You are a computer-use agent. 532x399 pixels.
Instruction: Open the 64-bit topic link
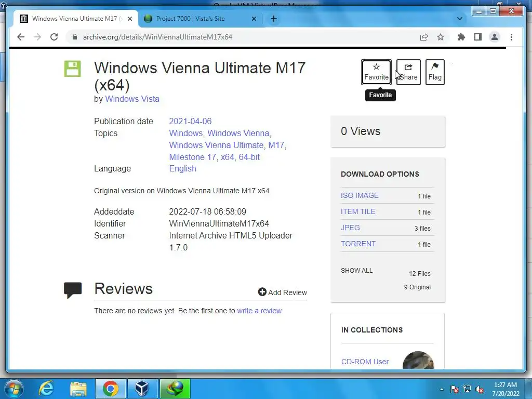249,157
